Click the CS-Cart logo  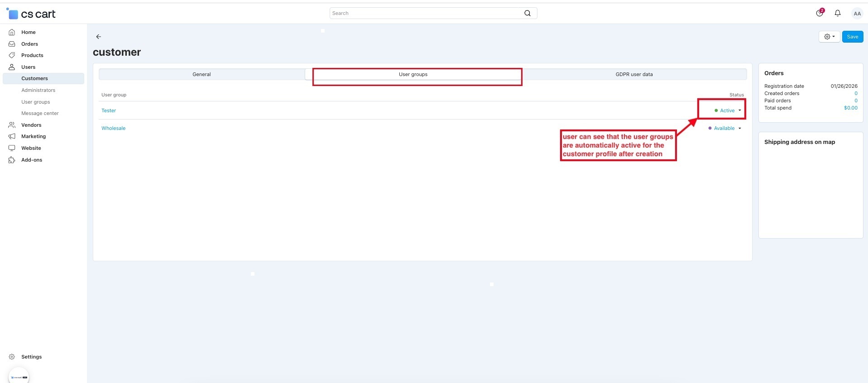point(31,14)
